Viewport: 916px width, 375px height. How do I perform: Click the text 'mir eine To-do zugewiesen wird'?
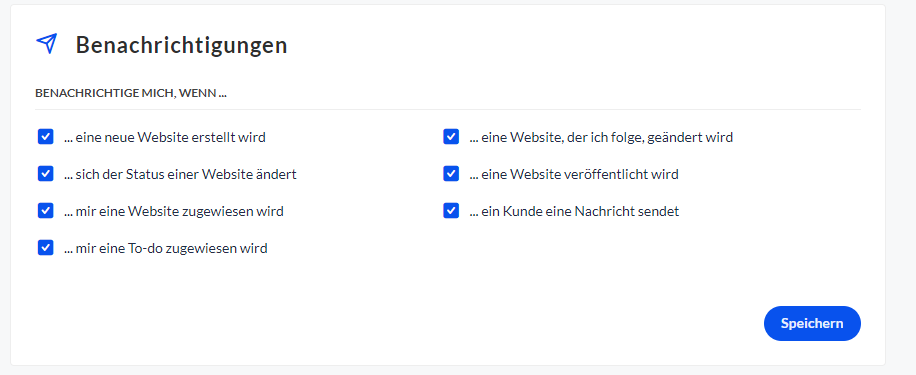[171, 248]
